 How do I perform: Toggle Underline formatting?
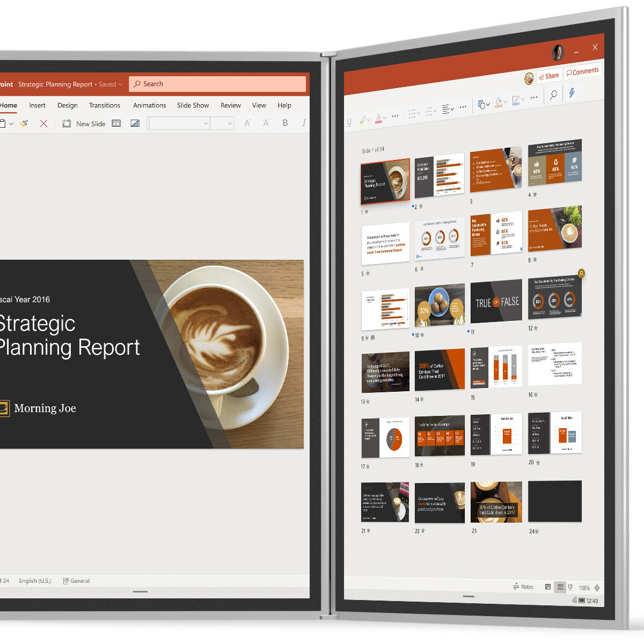[x=349, y=122]
